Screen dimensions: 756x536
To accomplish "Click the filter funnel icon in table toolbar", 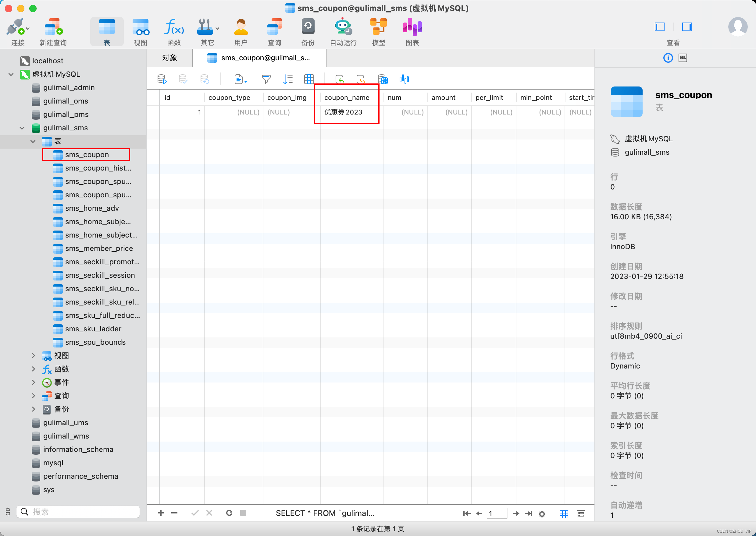I will 266,79.
